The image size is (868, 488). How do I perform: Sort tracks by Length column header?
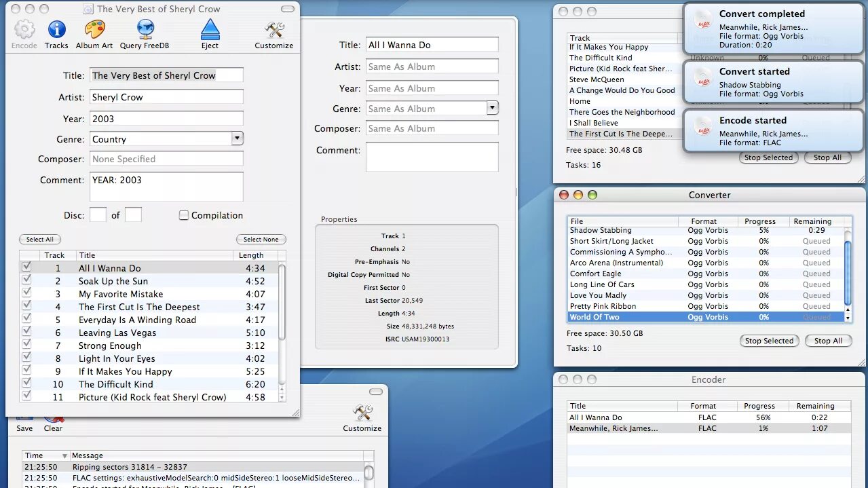click(257, 255)
